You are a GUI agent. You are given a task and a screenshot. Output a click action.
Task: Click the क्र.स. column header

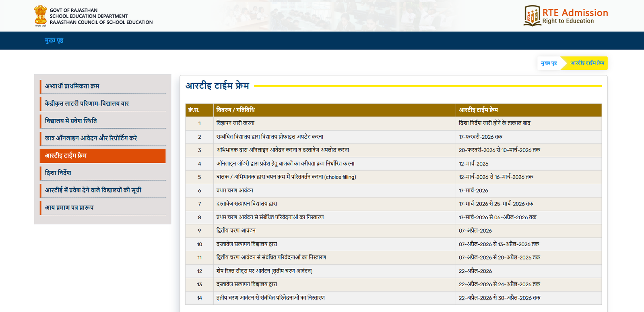199,110
